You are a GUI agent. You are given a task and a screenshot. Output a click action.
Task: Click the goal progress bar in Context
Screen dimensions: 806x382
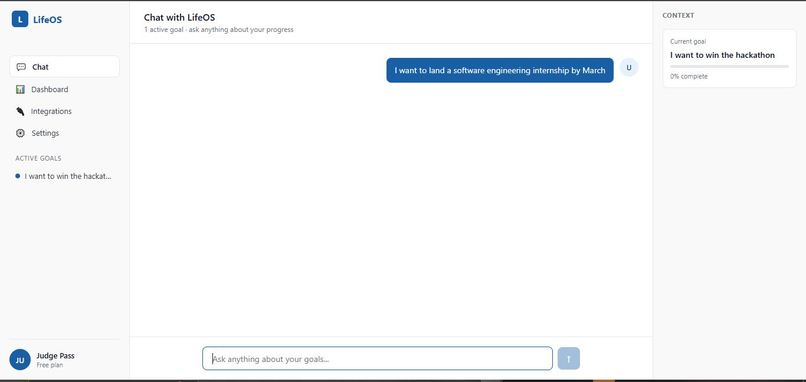[729, 66]
